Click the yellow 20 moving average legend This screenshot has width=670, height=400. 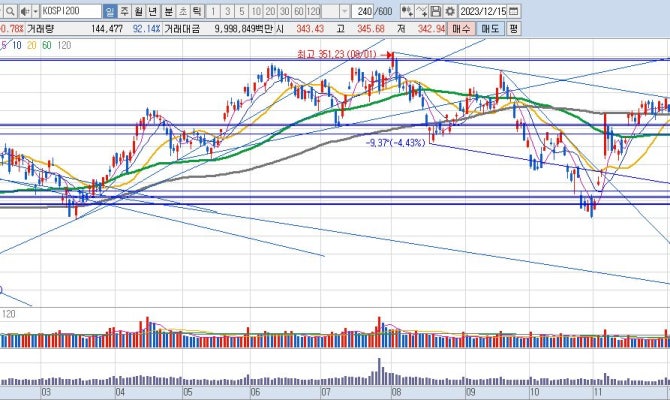pyautogui.click(x=32, y=46)
